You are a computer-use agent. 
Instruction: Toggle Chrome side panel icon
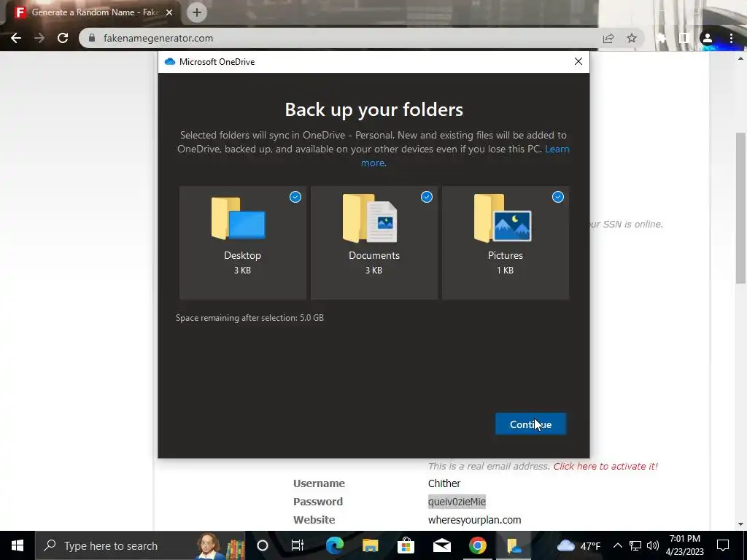pos(684,38)
